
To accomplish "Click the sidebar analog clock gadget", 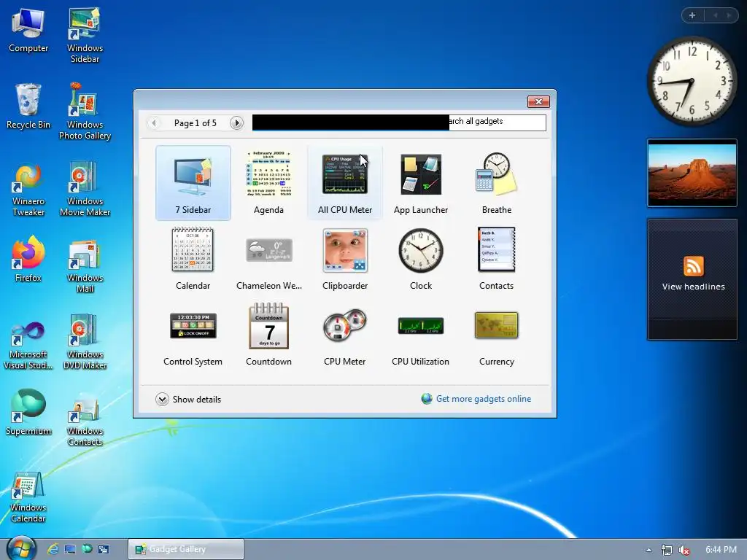I will coord(692,81).
